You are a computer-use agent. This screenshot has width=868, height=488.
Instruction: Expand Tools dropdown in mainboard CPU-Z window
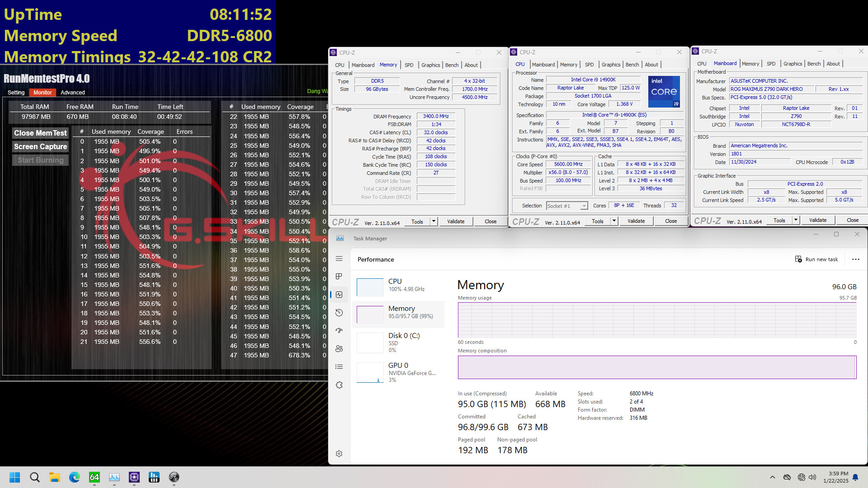796,220
